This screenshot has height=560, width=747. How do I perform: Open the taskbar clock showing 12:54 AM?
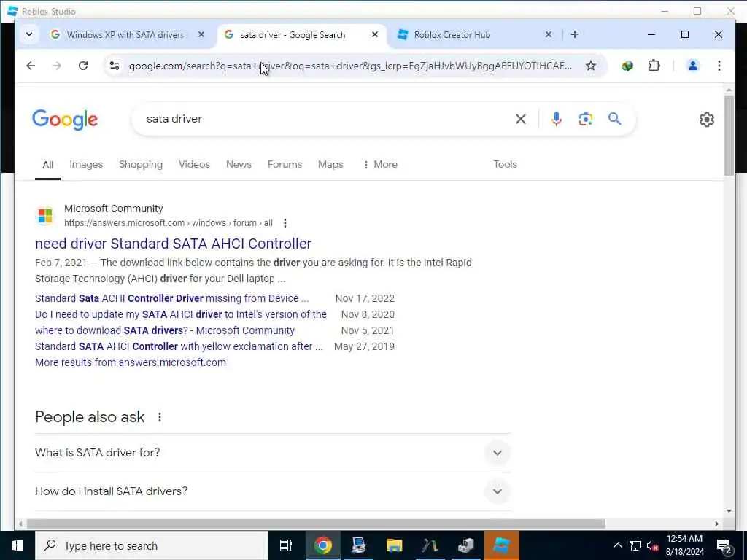684,545
